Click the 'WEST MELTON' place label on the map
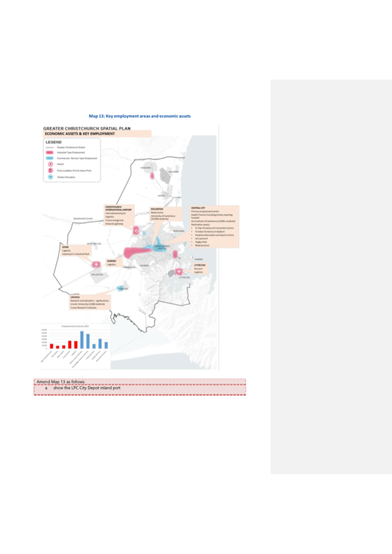Screen dimensions: 392x554 pos(94,244)
